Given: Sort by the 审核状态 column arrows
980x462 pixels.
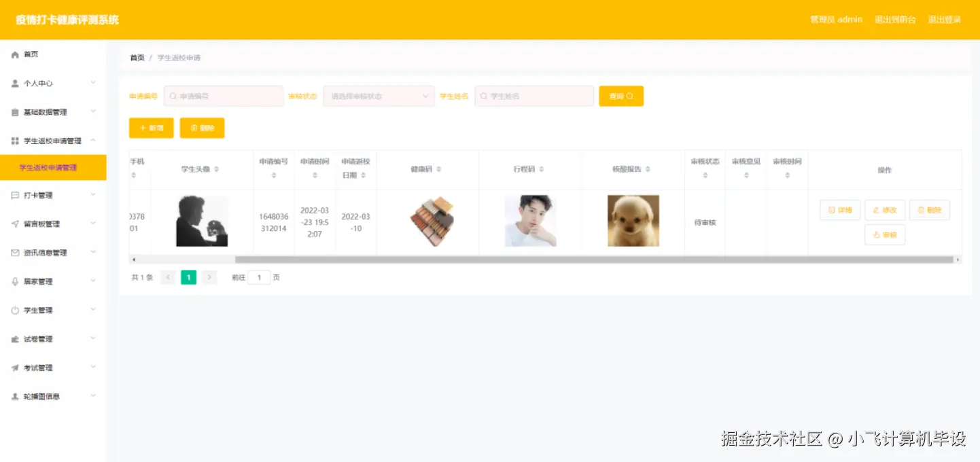Looking at the screenshot, I should coord(705,175).
